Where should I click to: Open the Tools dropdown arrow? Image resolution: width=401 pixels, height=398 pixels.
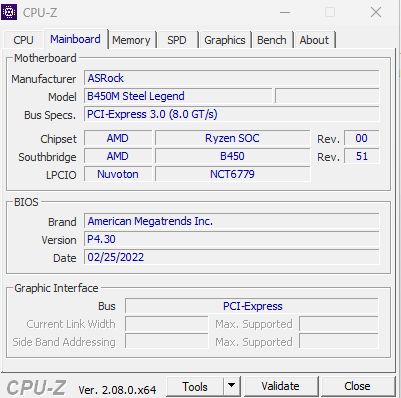click(x=231, y=386)
